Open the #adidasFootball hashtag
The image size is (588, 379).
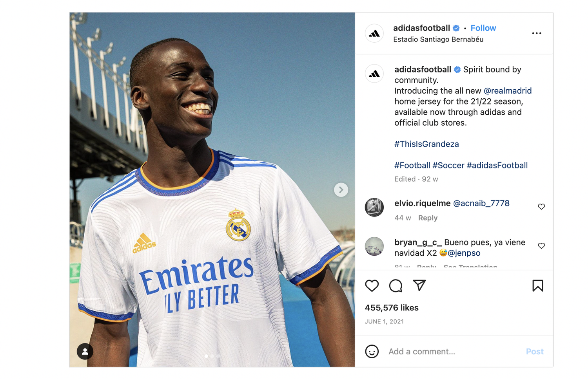pos(497,165)
